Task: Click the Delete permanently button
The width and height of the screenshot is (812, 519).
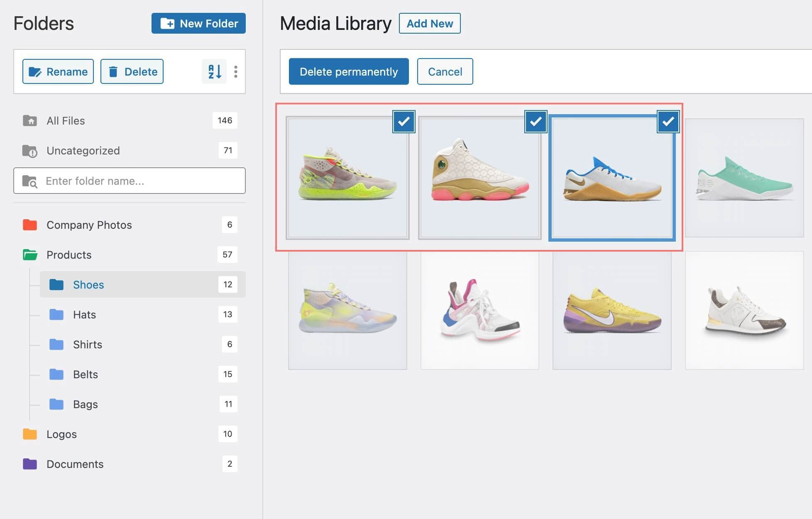Action: (x=349, y=71)
